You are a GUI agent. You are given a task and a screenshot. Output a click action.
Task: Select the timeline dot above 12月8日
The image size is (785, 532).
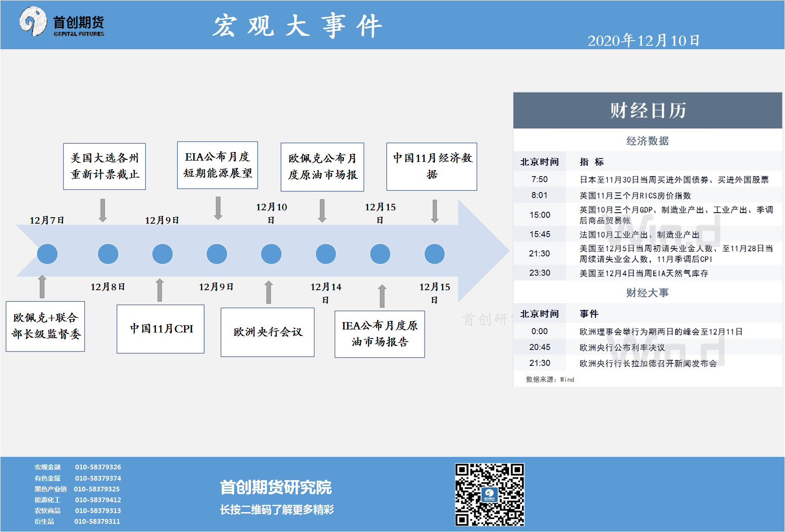(108, 254)
